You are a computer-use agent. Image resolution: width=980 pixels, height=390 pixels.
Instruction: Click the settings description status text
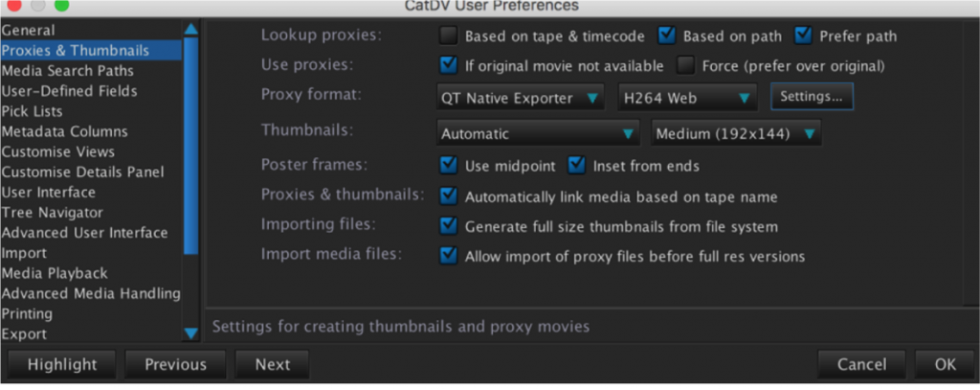(x=401, y=326)
